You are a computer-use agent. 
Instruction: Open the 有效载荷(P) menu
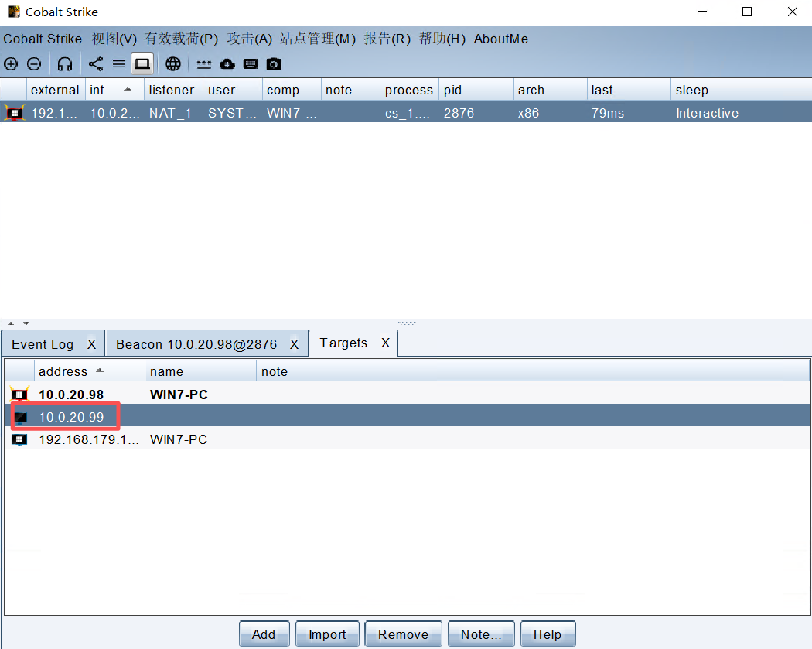pyautogui.click(x=181, y=39)
